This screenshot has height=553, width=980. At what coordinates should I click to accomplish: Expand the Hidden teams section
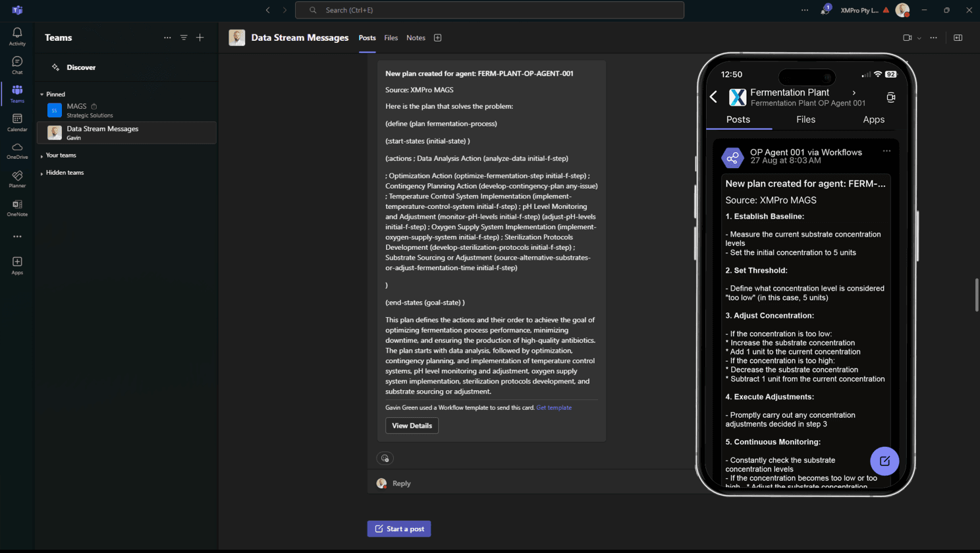point(42,173)
